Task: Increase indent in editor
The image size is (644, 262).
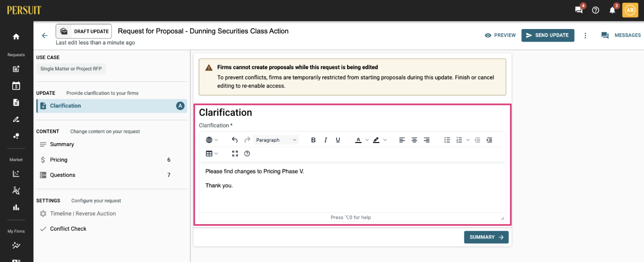Action: [489, 140]
